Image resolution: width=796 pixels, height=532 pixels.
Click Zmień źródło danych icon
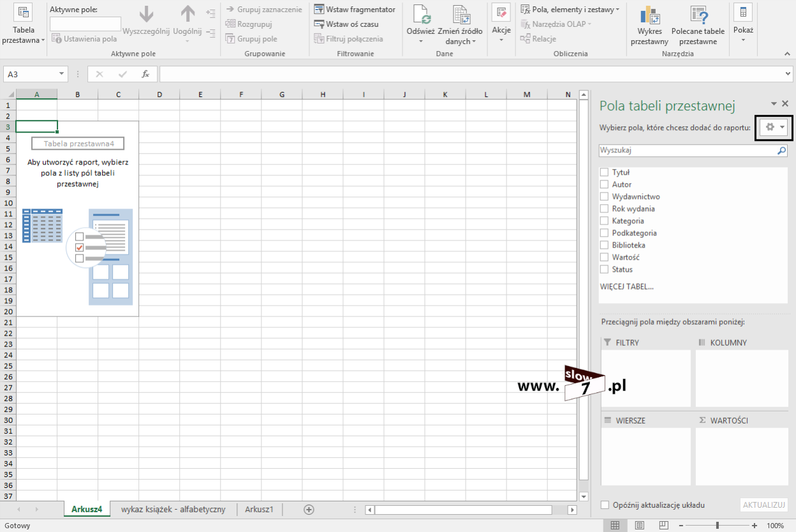[461, 15]
